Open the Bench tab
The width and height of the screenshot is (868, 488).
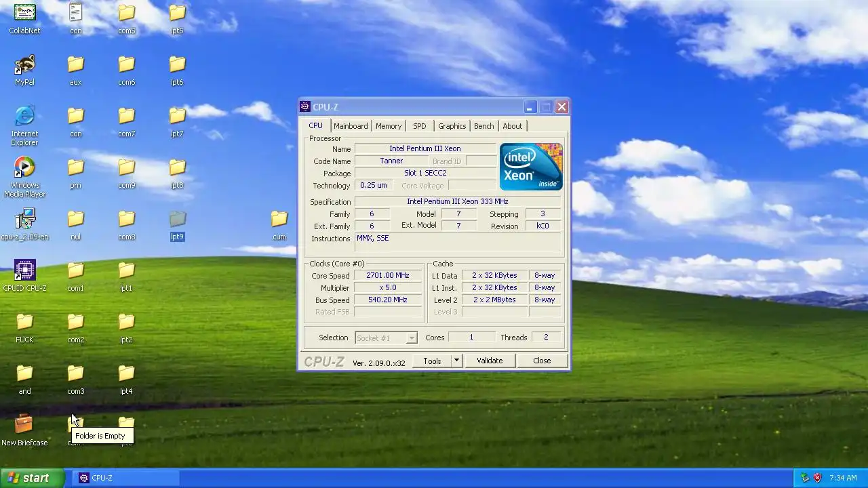pyautogui.click(x=484, y=126)
